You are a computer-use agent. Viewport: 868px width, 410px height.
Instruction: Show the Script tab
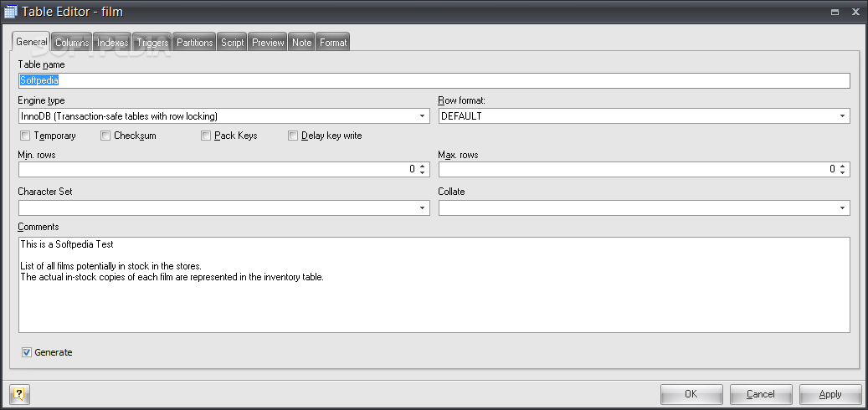233,43
